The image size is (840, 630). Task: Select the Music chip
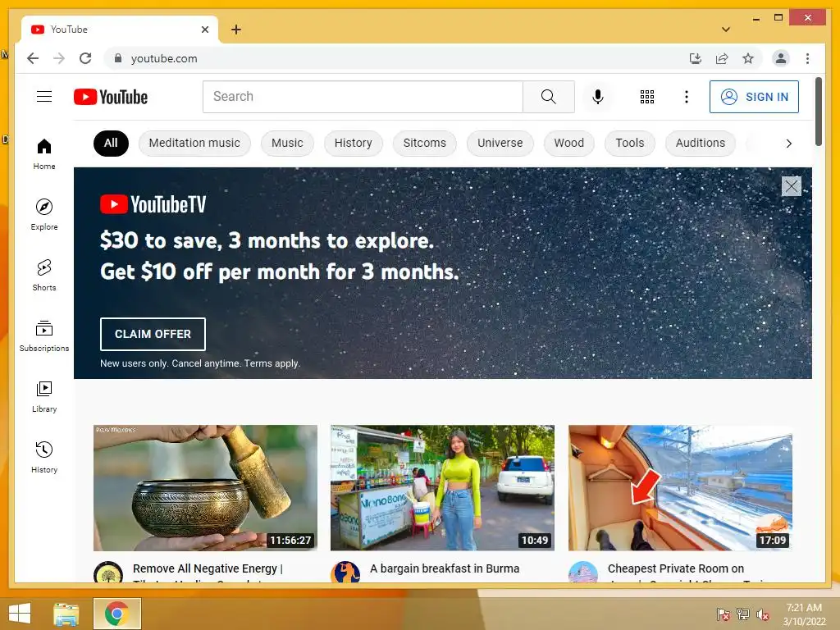(287, 143)
